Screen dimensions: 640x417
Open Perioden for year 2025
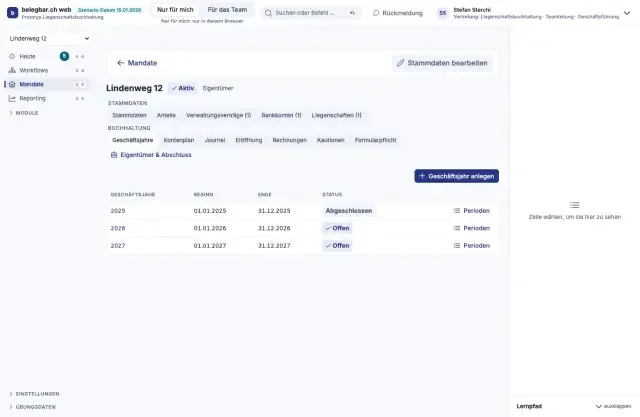click(x=471, y=211)
